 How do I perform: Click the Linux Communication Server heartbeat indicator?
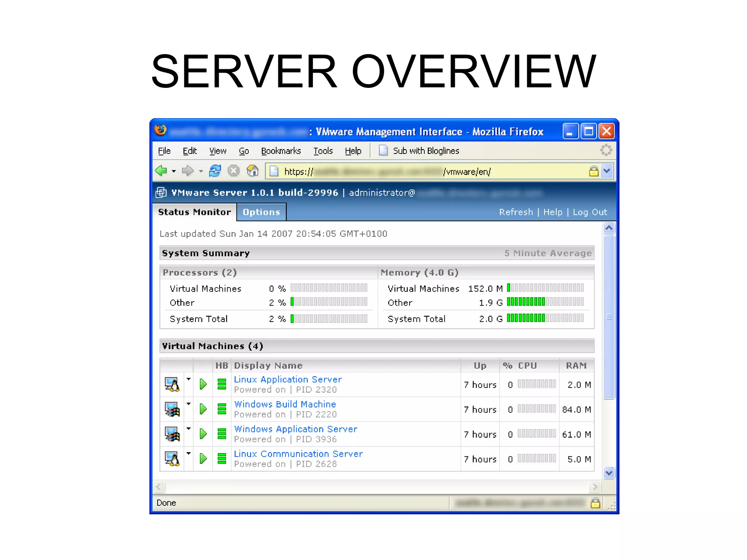point(222,459)
